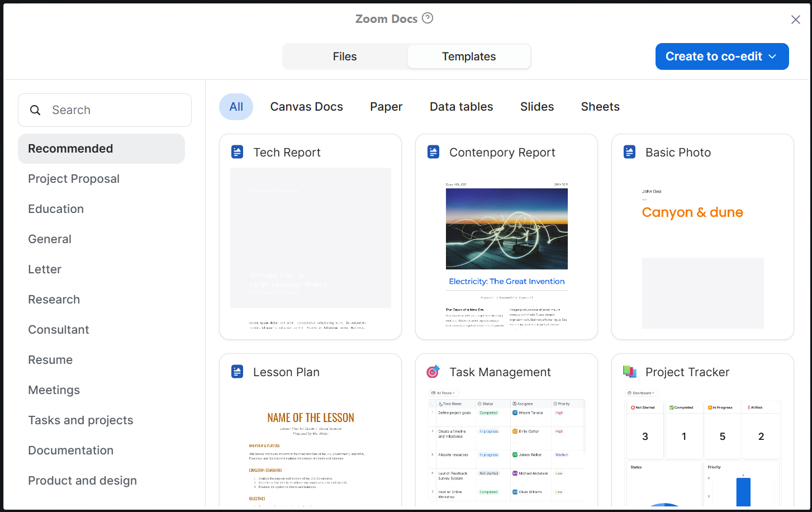Click the Tech Report document icon
Screen dimensions: 812x512
(238, 152)
